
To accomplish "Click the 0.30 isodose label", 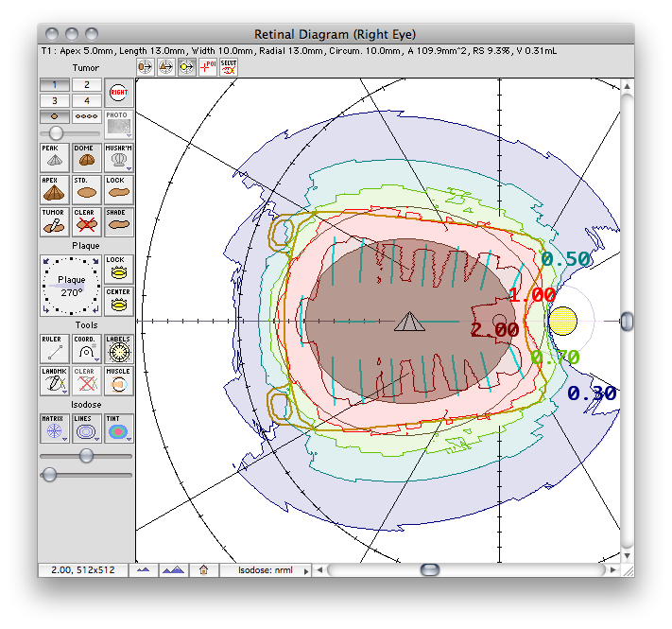I will [x=592, y=393].
